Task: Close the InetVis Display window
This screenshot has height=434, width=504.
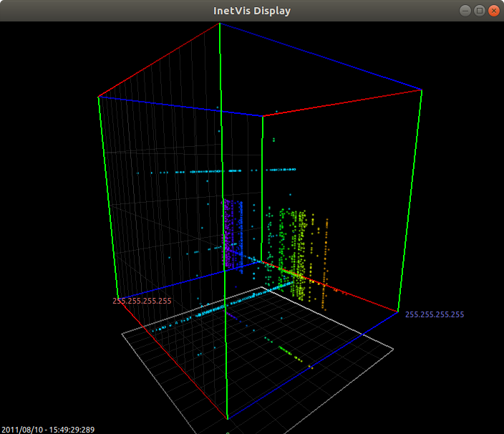Action: pos(494,11)
